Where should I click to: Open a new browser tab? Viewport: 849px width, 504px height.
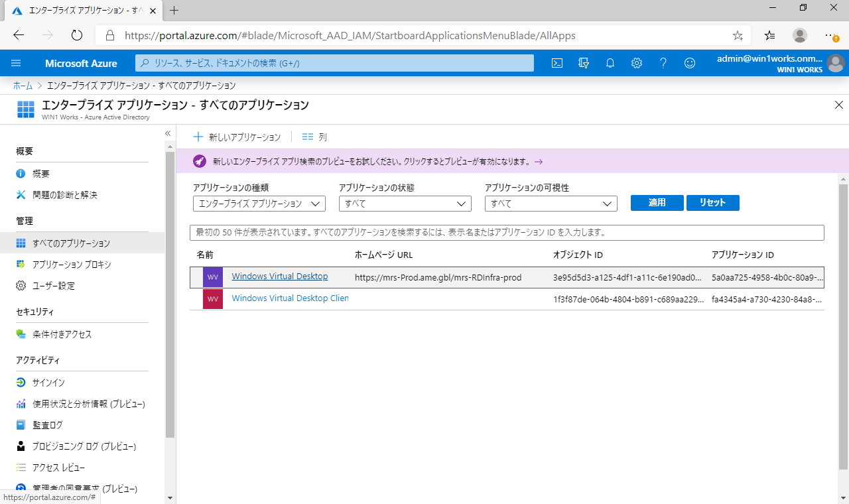click(174, 11)
